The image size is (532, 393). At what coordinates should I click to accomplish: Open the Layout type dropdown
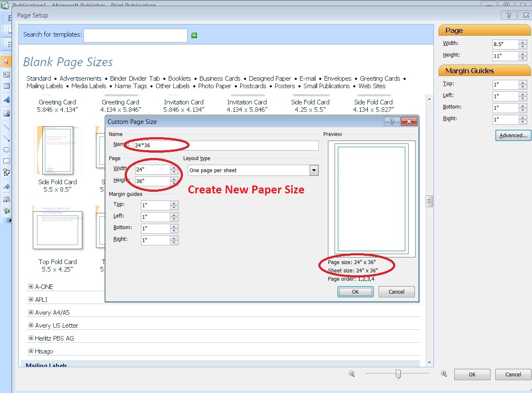pyautogui.click(x=314, y=171)
